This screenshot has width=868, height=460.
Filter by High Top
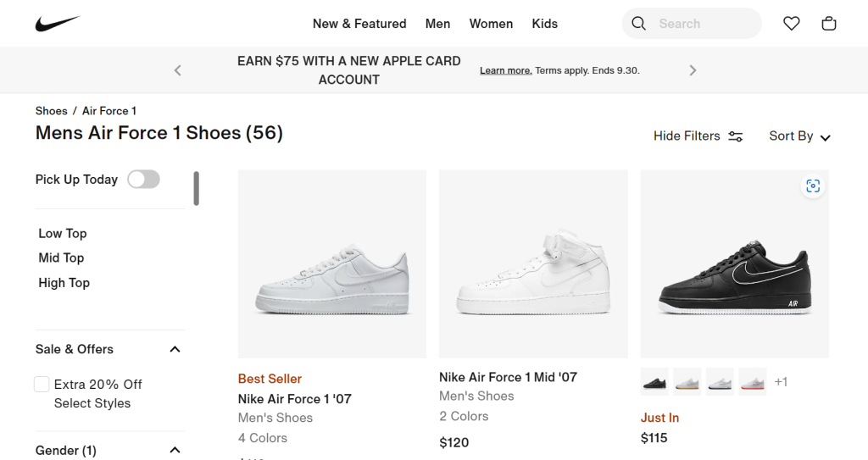64,283
